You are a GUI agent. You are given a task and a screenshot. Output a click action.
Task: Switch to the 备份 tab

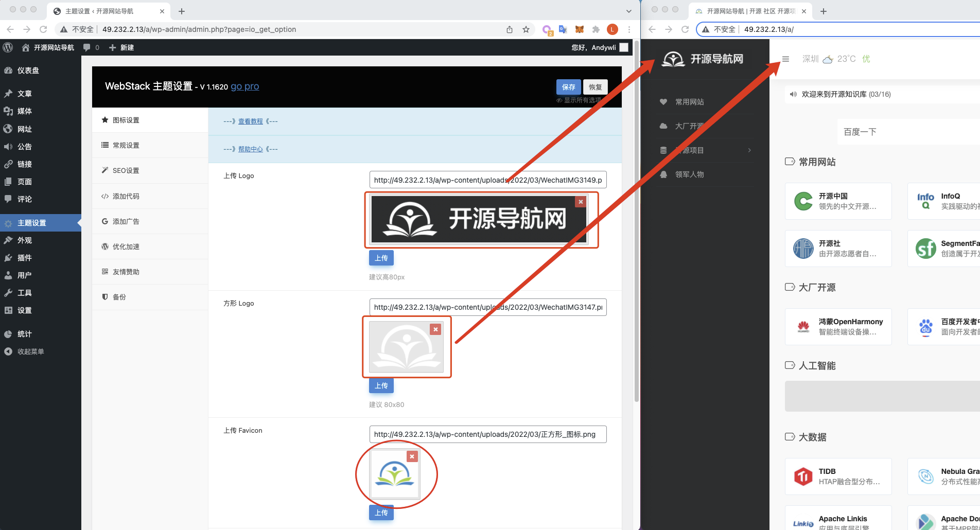point(150,297)
